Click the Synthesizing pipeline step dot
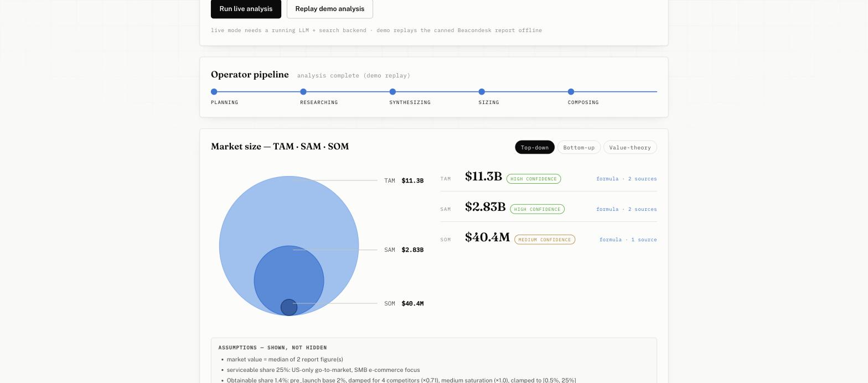The width and height of the screenshot is (868, 383). 392,92
